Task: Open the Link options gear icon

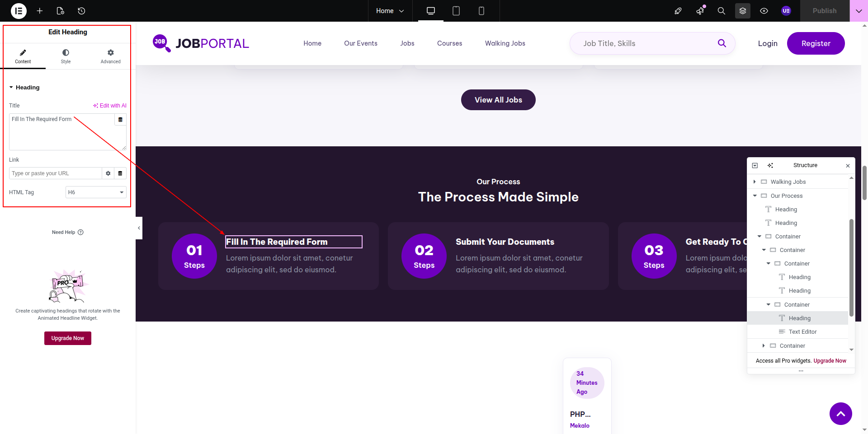Action: (108, 173)
